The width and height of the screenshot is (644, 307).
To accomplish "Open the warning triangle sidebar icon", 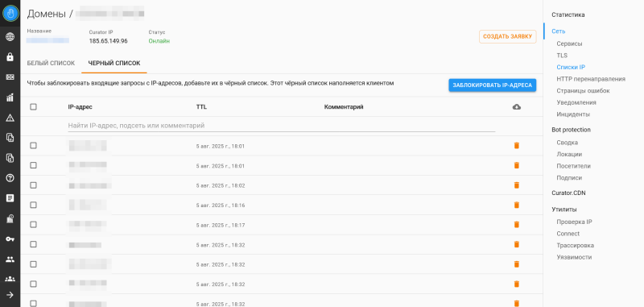I will [10, 118].
